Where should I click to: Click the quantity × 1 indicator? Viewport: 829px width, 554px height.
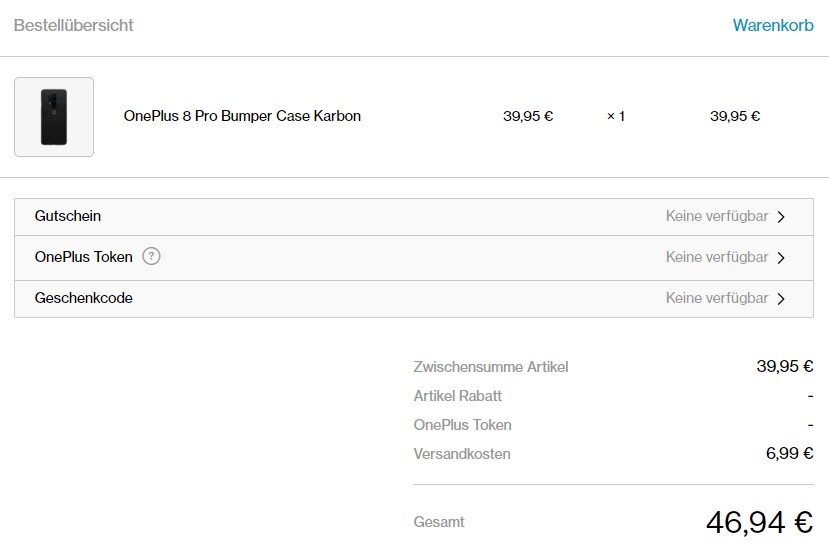pyautogui.click(x=616, y=116)
